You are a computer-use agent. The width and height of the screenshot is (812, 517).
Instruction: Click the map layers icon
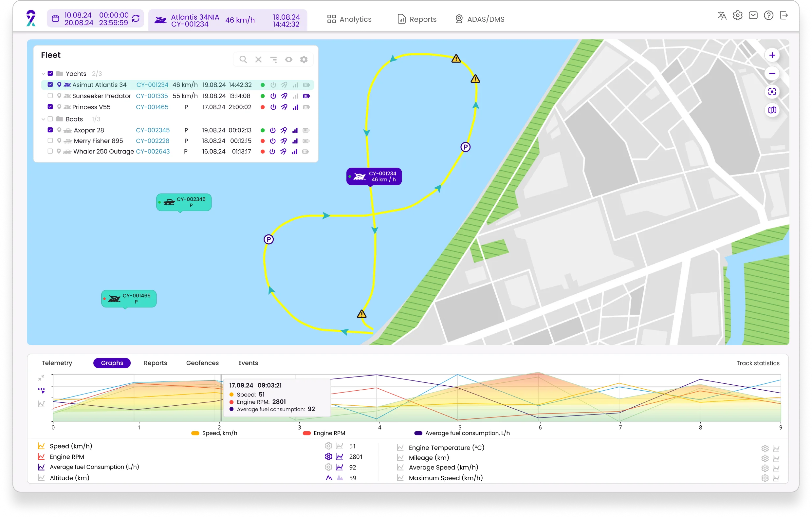tap(772, 110)
